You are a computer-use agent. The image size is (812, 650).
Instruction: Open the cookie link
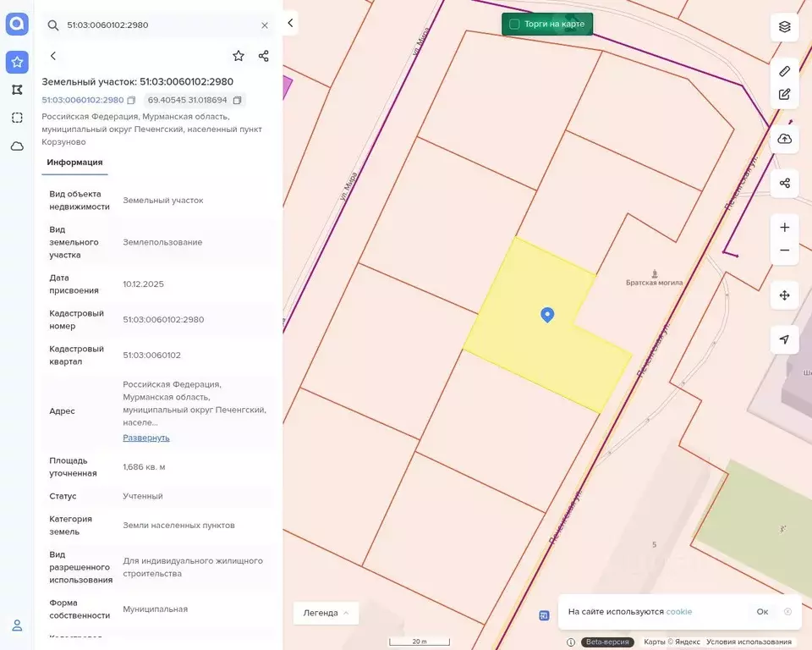tap(679, 612)
